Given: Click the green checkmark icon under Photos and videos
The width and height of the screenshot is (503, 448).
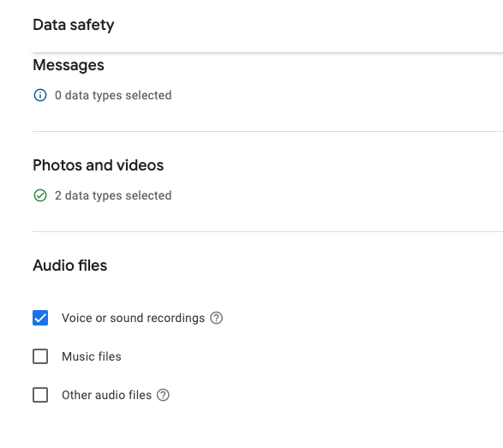Looking at the screenshot, I should [40, 195].
